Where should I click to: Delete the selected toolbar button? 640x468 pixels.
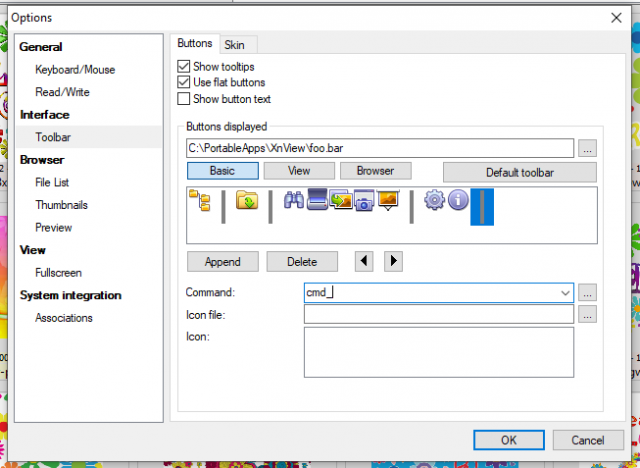coord(302,262)
